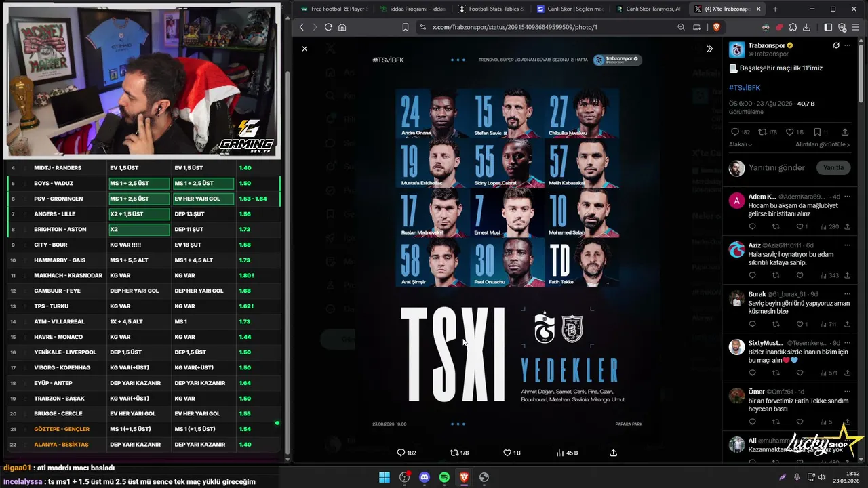Open more options on Burak's reply
This screenshot has width=868, height=488.
(847, 294)
